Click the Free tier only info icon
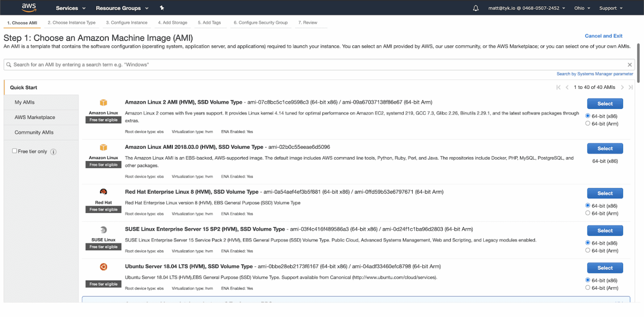The width and height of the screenshot is (644, 317). point(53,152)
